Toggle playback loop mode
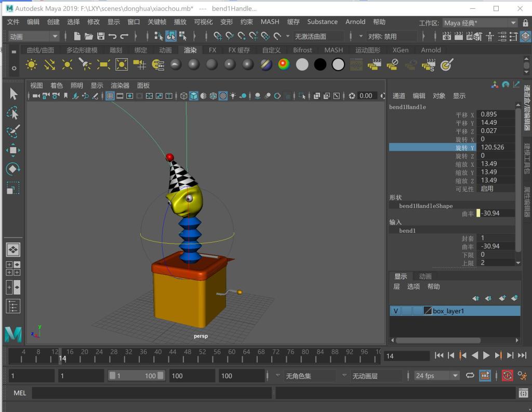This screenshot has height=412, width=532. [x=470, y=376]
